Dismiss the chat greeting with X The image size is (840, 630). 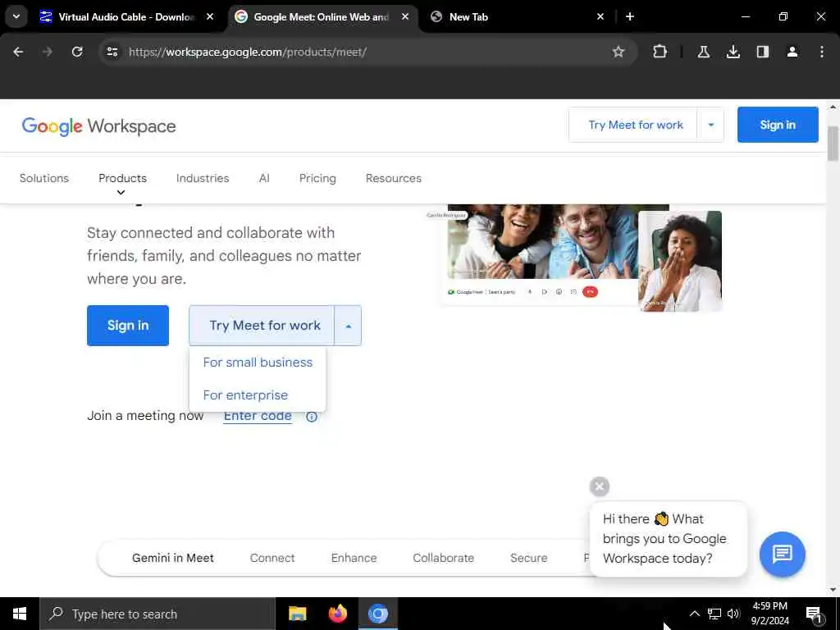pyautogui.click(x=600, y=486)
